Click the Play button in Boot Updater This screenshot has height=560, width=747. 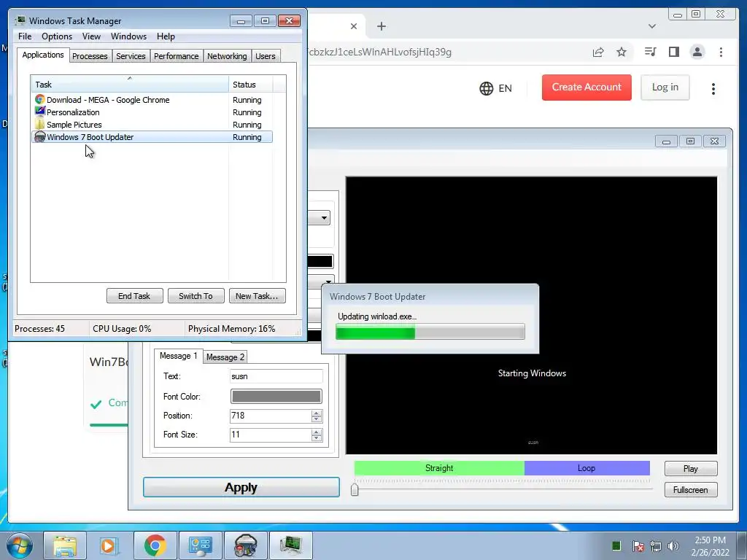[x=691, y=469]
